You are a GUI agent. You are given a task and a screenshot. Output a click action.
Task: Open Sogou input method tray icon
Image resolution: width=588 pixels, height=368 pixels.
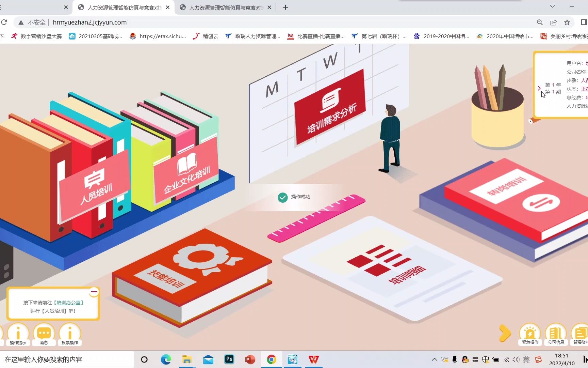538,359
